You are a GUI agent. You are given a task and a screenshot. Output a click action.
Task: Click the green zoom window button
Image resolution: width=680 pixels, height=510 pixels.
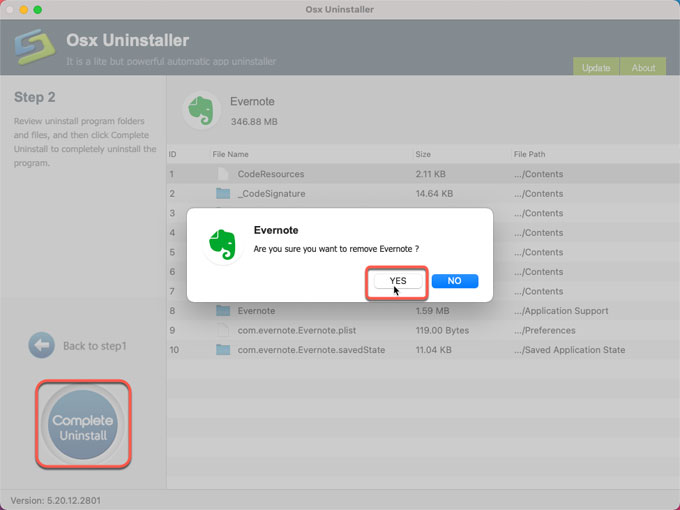point(38,10)
